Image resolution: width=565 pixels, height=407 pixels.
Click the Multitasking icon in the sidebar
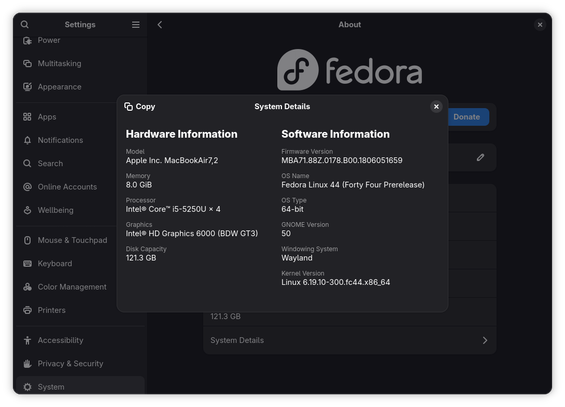coord(27,63)
